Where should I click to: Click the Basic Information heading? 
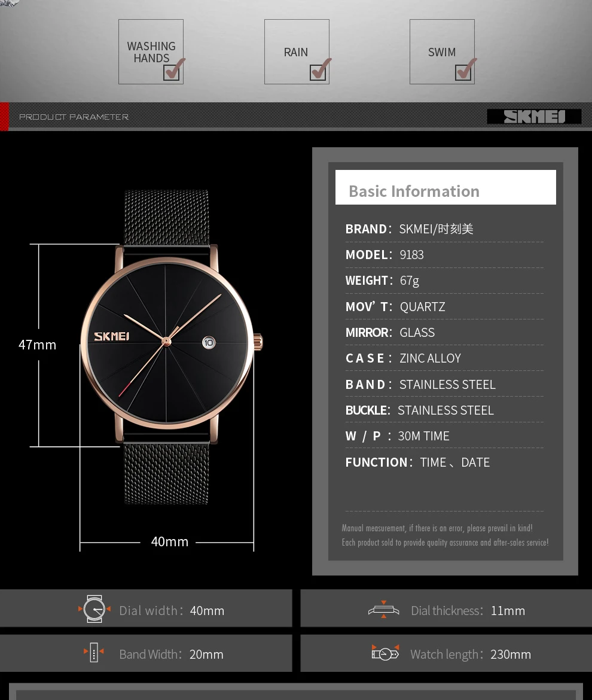click(414, 191)
